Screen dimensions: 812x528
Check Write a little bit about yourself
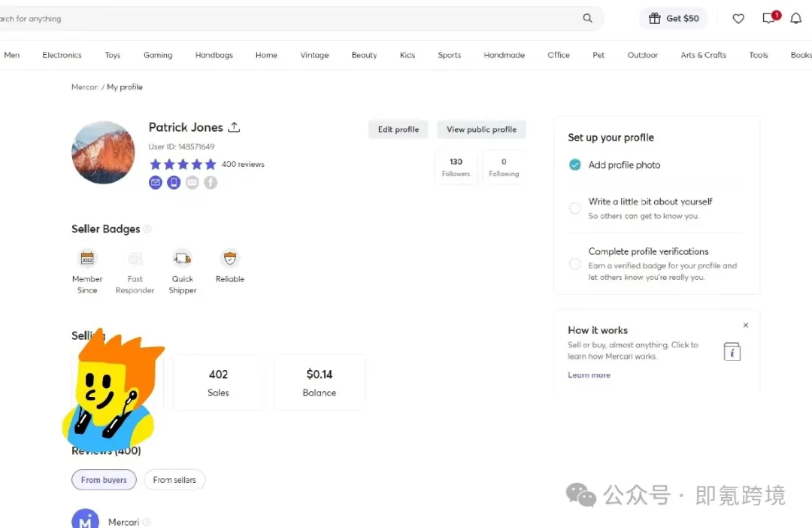point(575,208)
